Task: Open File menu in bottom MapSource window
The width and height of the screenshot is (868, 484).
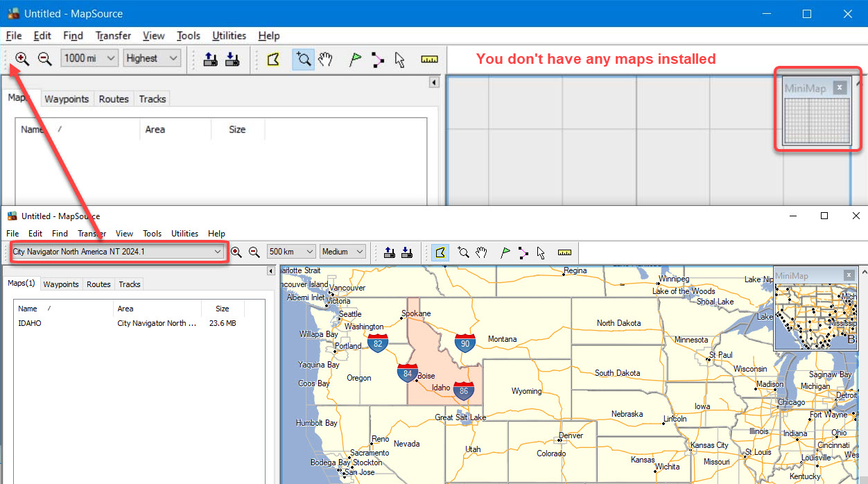Action: pos(13,234)
